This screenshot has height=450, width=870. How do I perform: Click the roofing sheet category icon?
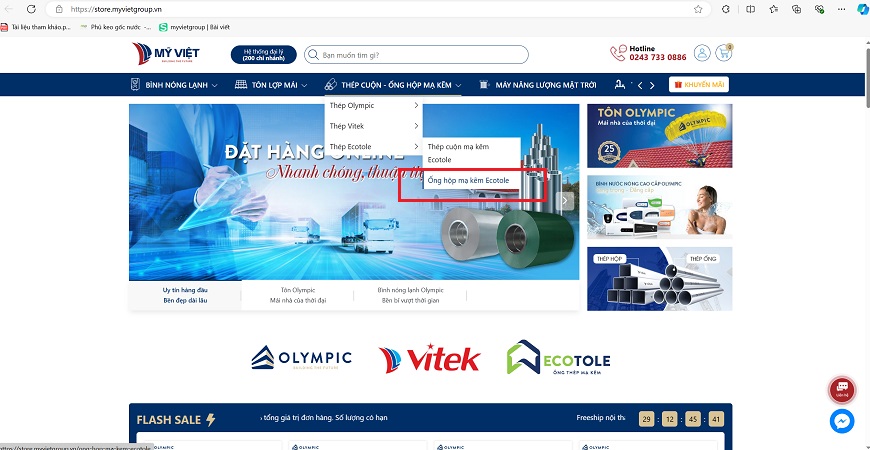(x=241, y=84)
